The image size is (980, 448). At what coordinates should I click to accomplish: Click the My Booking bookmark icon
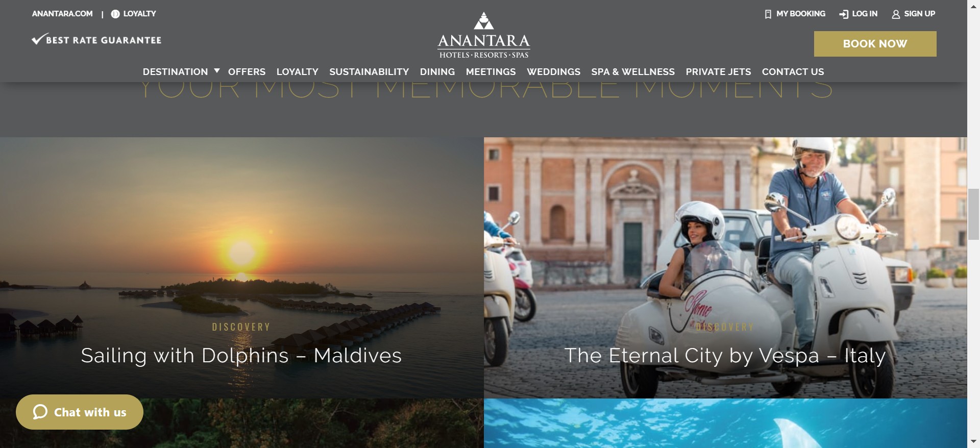coord(768,14)
